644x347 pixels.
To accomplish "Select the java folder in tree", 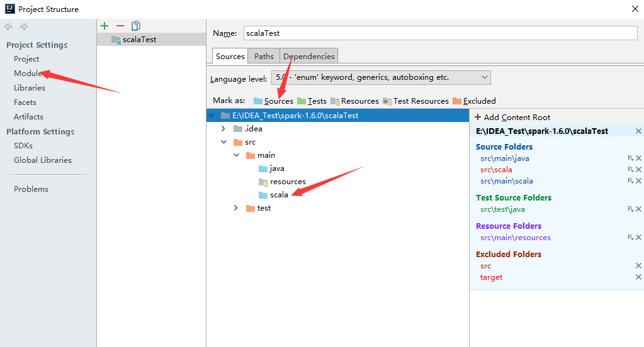I will (x=271, y=168).
